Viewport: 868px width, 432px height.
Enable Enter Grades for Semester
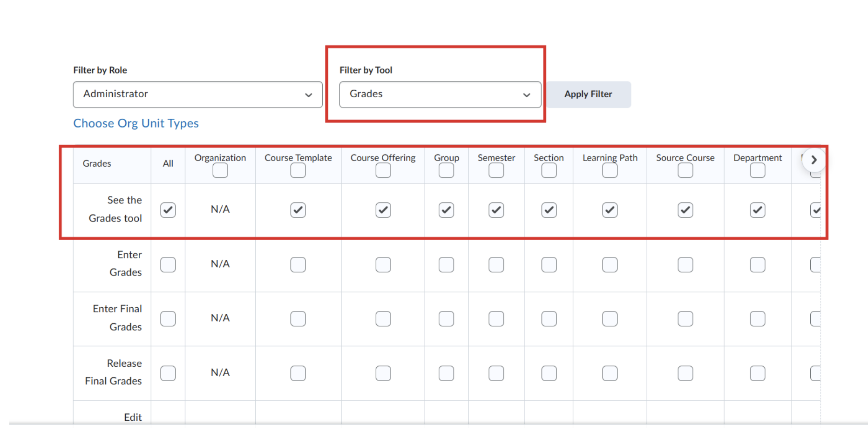(496, 265)
